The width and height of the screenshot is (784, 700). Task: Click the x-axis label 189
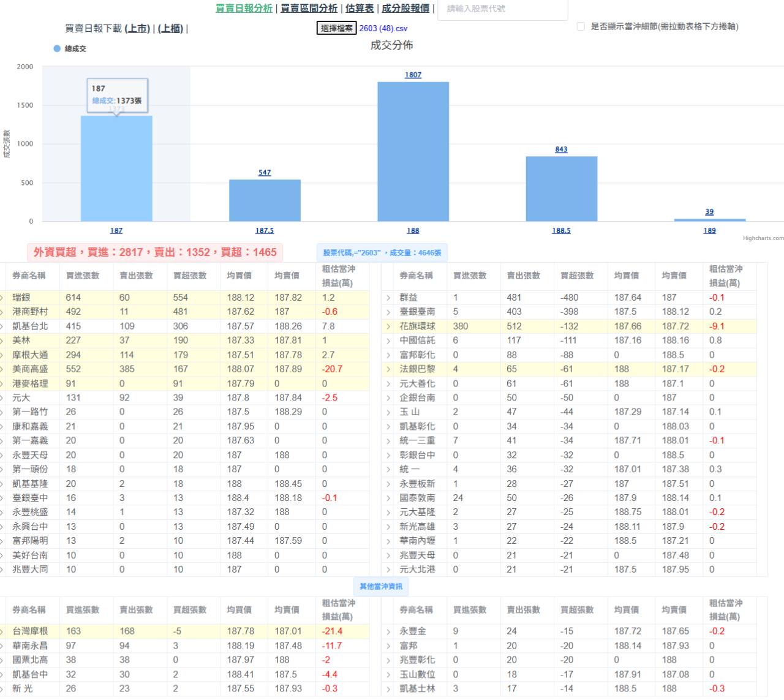pyautogui.click(x=709, y=231)
